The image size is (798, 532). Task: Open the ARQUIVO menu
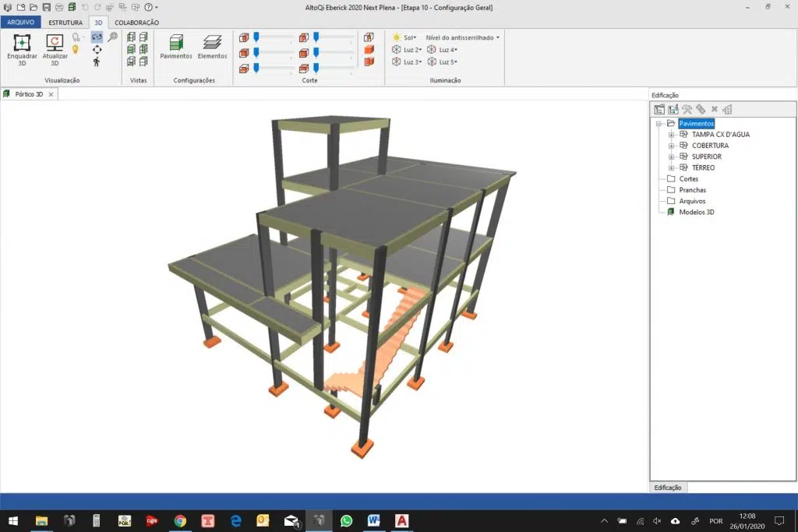[x=20, y=23]
